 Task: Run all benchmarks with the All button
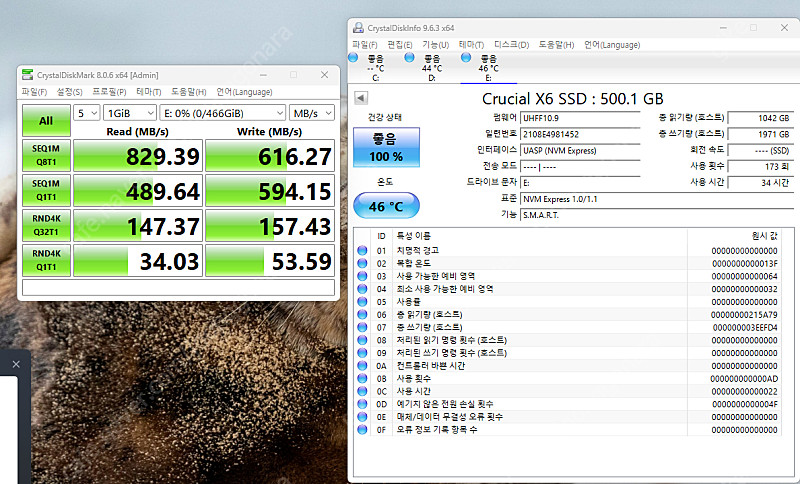tap(46, 121)
